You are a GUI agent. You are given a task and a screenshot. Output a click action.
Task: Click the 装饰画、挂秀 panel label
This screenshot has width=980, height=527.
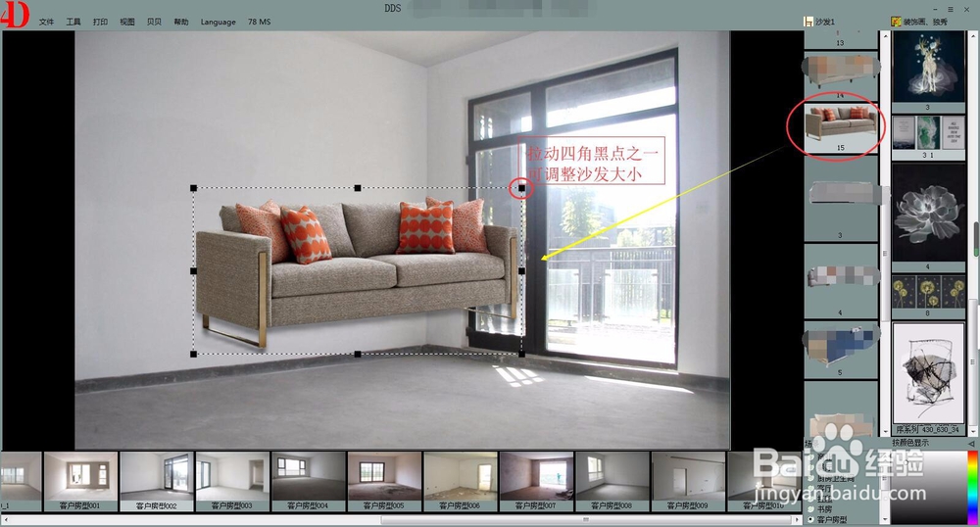(x=926, y=22)
